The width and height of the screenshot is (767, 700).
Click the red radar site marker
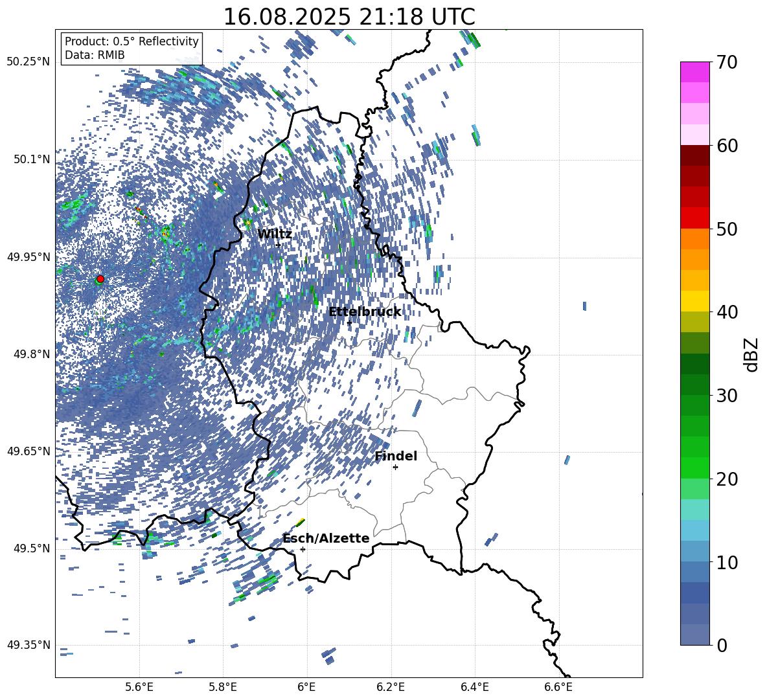coord(100,278)
